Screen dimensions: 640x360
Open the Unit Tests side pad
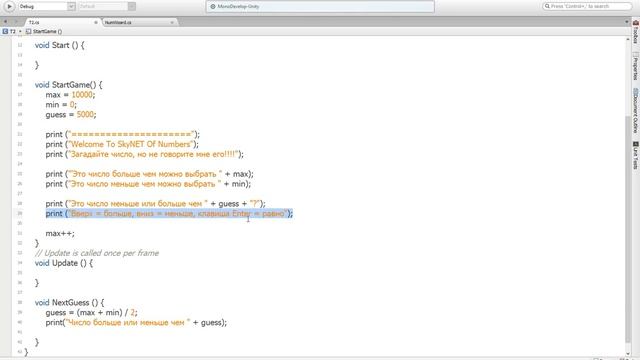636,155
